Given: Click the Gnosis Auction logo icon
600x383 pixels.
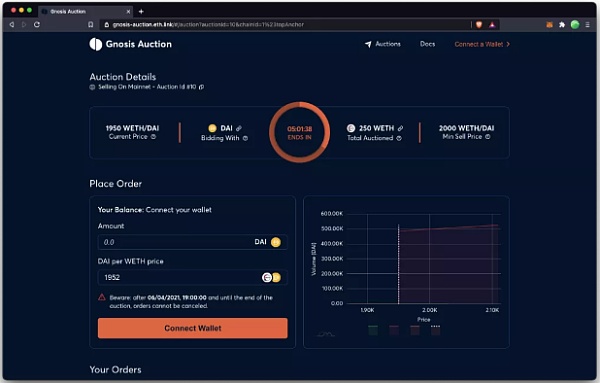Looking at the screenshot, I should (96, 44).
